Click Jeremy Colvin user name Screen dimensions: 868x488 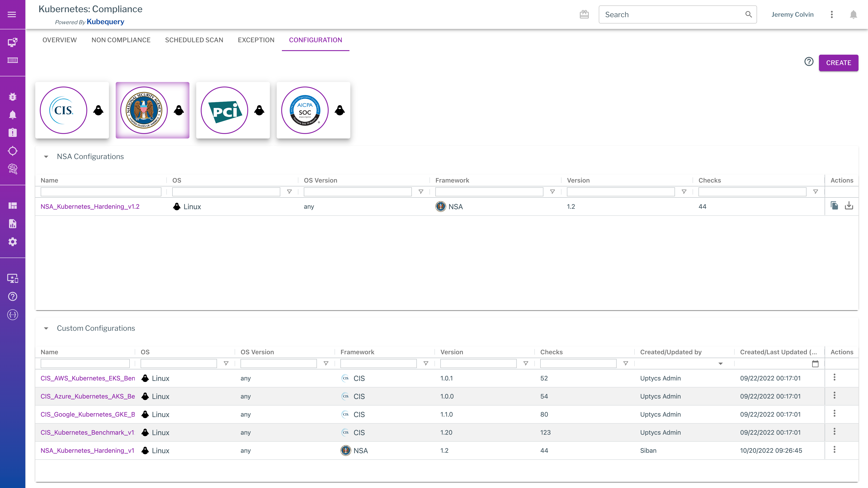point(793,14)
